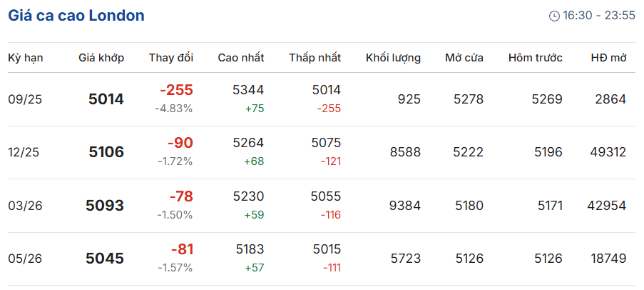Screen dimensions: 644x290
Task: Click the trading time 16:30 - 23:55
Action: click(599, 16)
